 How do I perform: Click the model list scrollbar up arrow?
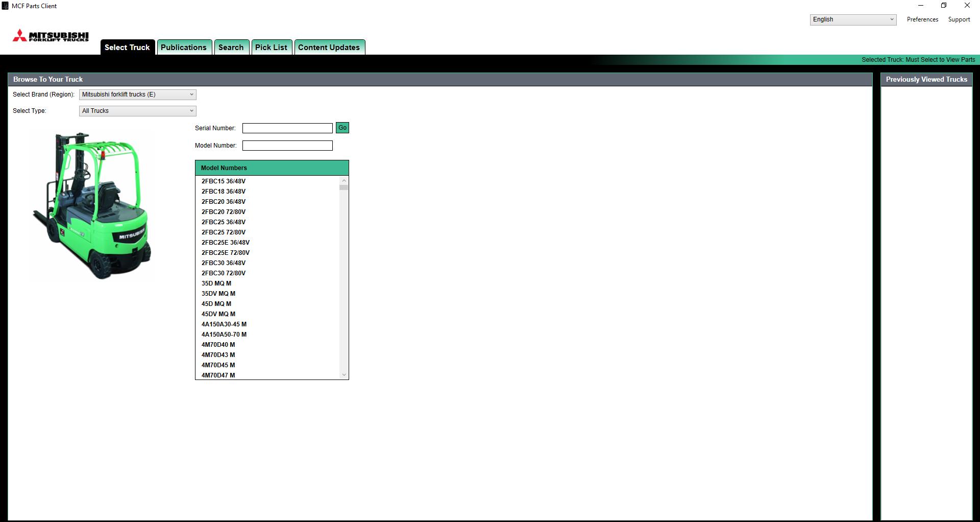(x=344, y=180)
